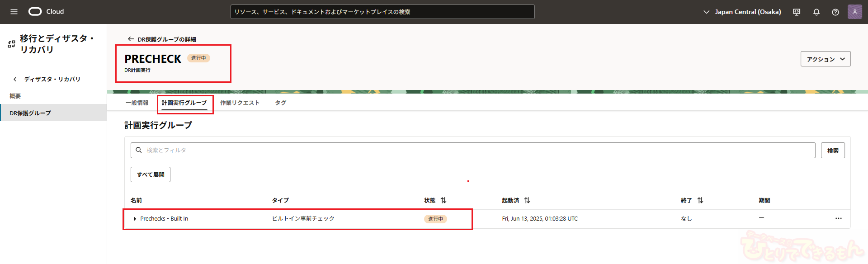The image size is (868, 264).
Task: Click the search magnifier in the filter box
Action: tap(139, 150)
